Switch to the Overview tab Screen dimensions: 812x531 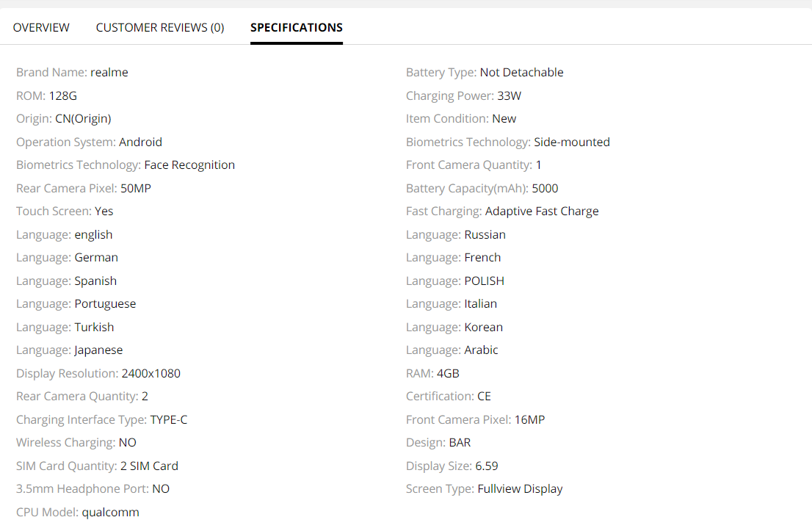pyautogui.click(x=41, y=27)
